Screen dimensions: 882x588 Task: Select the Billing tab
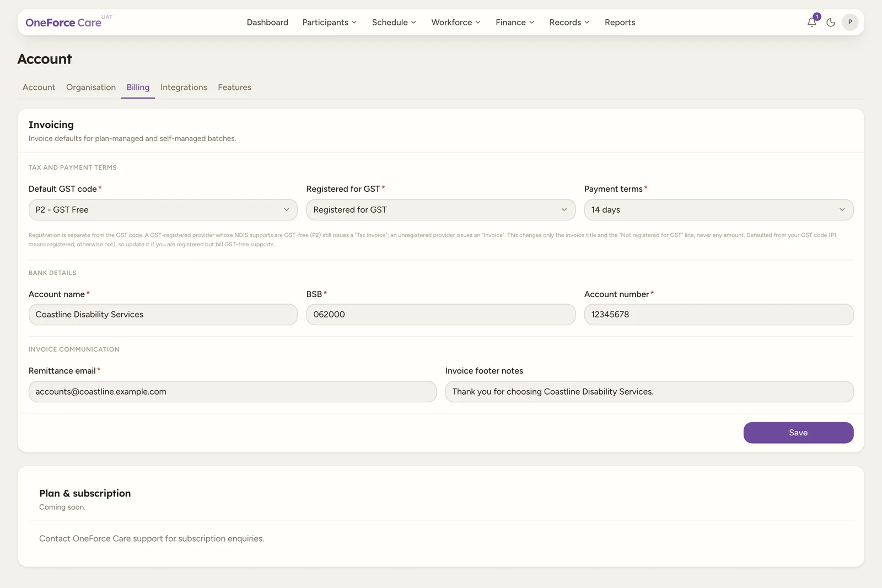point(138,87)
